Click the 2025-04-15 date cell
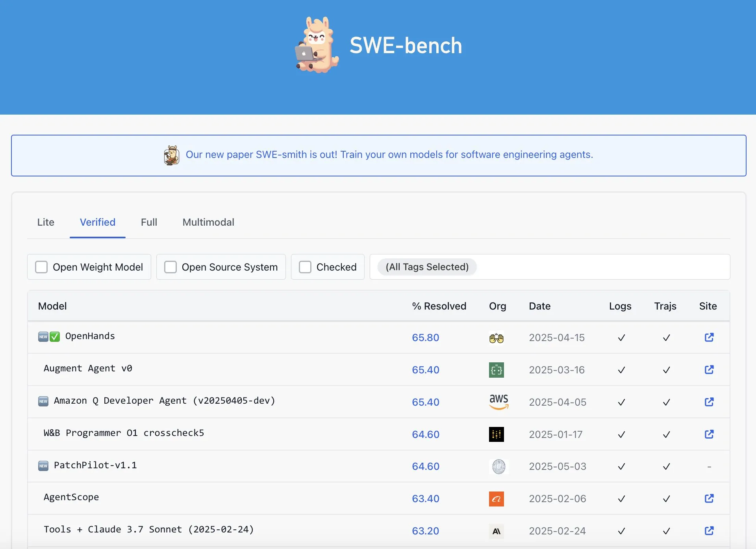The height and width of the screenshot is (549, 756). point(557,338)
